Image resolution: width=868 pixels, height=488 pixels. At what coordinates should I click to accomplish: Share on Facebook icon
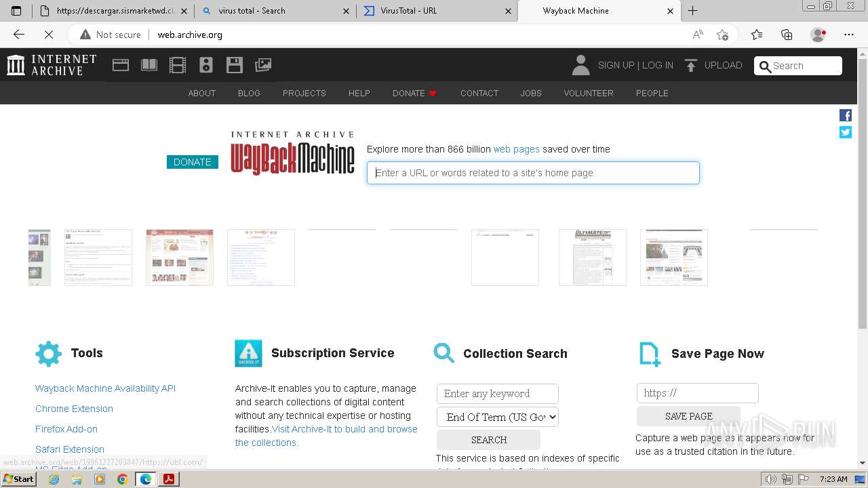(x=846, y=115)
